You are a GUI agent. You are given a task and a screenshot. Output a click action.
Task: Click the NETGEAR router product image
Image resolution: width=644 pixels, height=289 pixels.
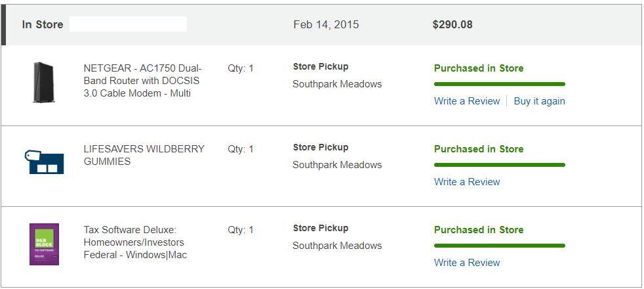[x=44, y=83]
